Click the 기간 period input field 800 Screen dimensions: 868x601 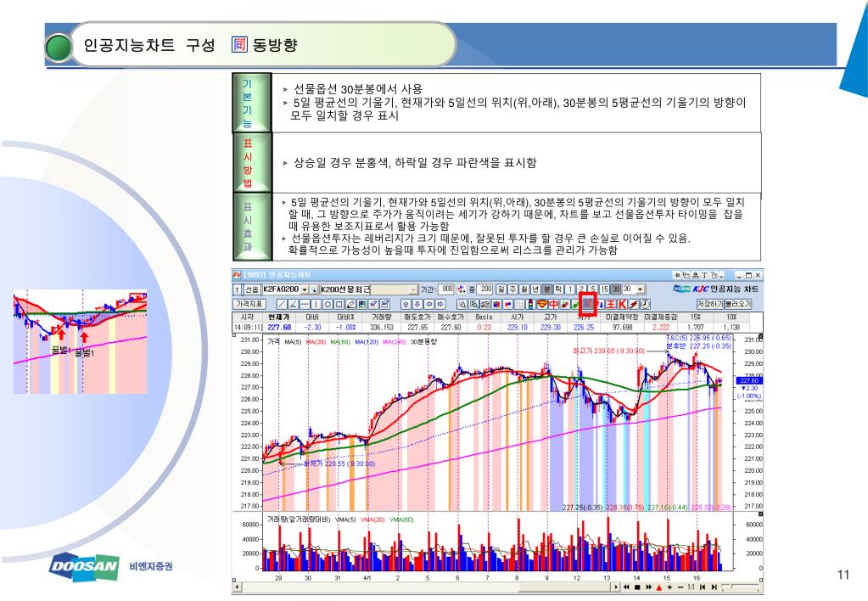click(445, 289)
